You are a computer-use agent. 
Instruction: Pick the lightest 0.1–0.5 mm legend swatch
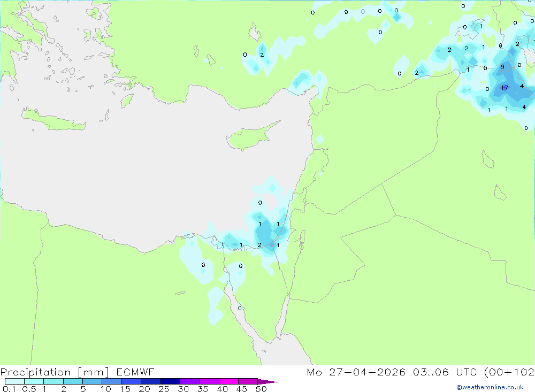14,381
